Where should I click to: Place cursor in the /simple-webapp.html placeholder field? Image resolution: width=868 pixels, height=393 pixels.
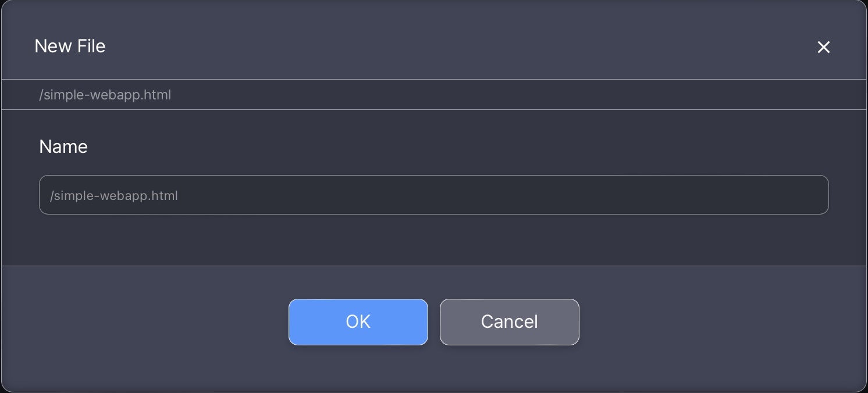(x=433, y=195)
